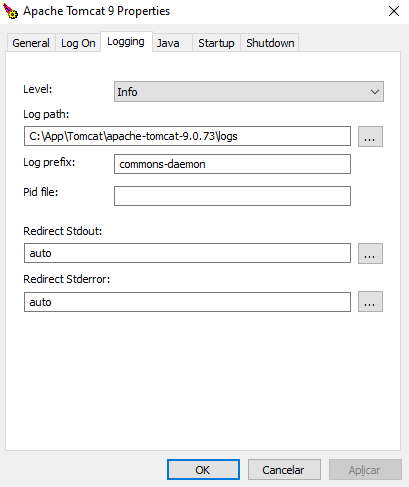The height and width of the screenshot is (487, 409).
Task: Click the Aplicar button
Action: pos(365,470)
